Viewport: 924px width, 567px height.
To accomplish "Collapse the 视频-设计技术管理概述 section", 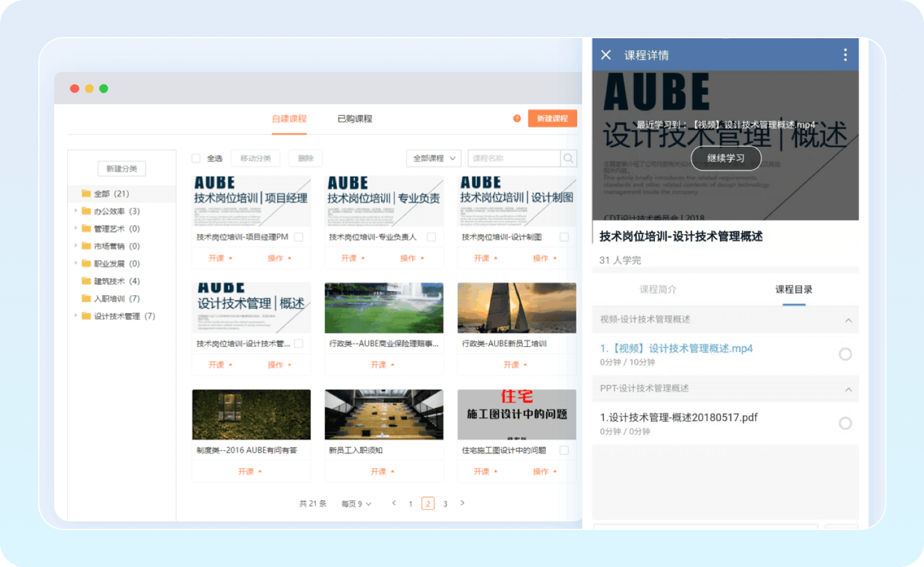I will pos(848,320).
